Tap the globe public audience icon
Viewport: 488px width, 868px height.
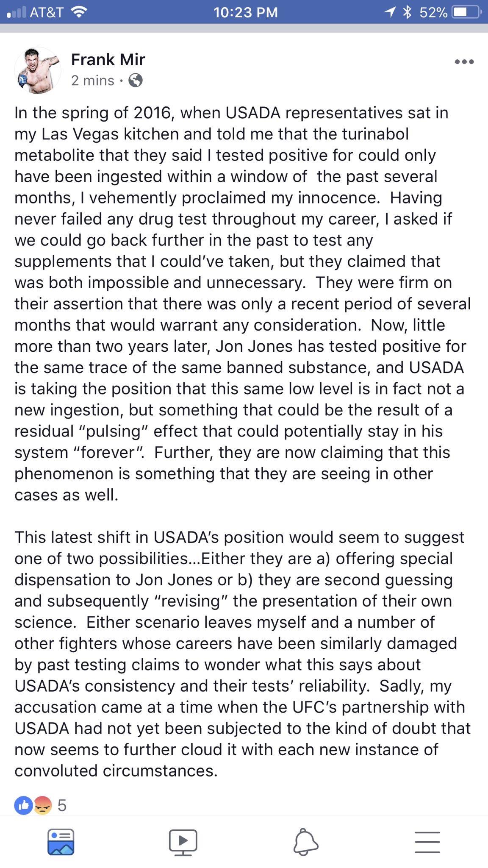tap(135, 80)
